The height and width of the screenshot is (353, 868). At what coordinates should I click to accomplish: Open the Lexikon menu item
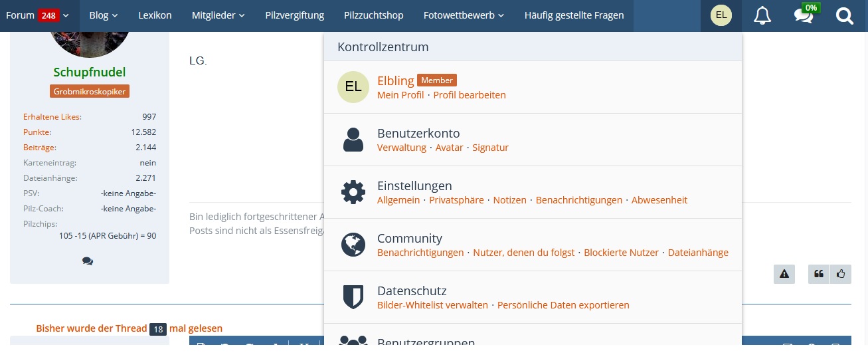155,15
